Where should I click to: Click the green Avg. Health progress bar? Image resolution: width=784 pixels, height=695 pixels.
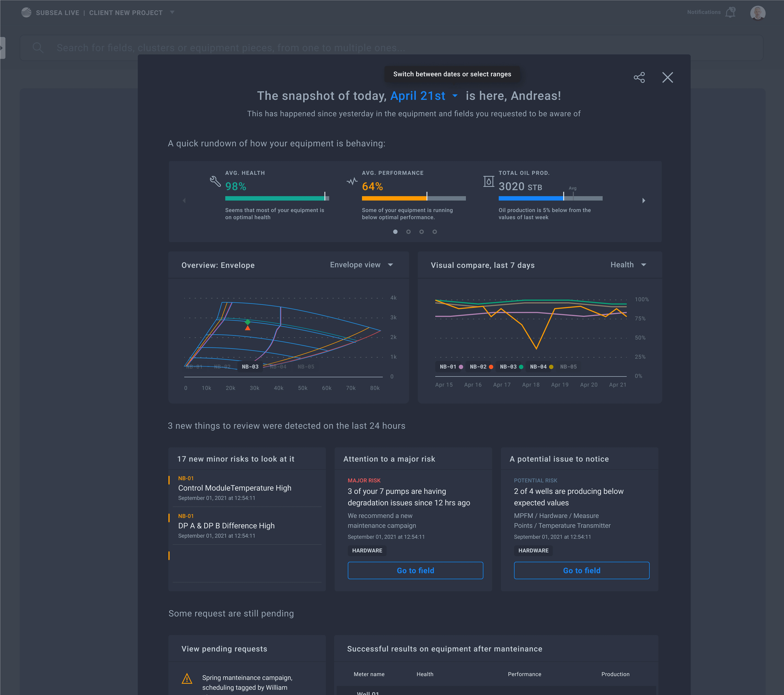(275, 198)
